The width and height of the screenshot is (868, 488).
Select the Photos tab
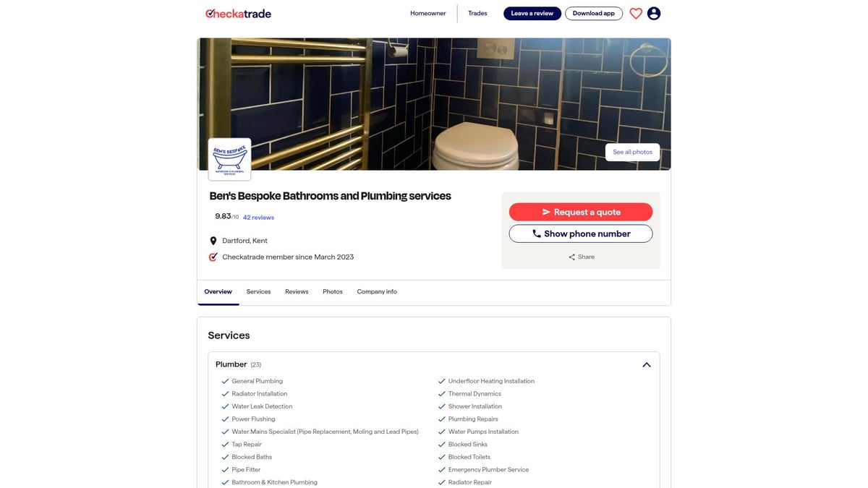333,292
